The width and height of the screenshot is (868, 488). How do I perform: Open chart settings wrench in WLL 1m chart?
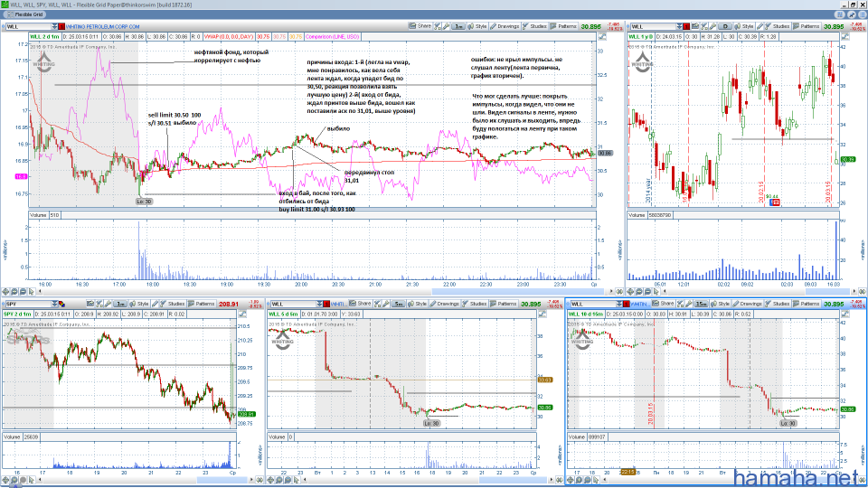(446, 26)
